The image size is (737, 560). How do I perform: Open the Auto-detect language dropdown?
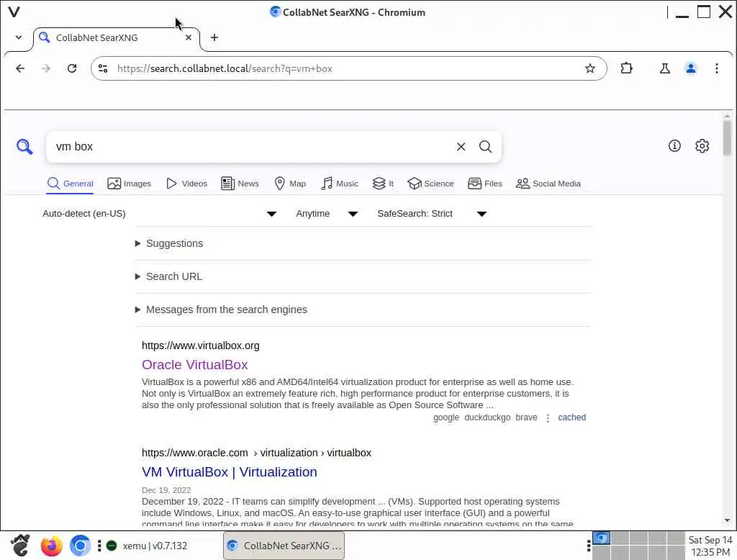click(160, 214)
